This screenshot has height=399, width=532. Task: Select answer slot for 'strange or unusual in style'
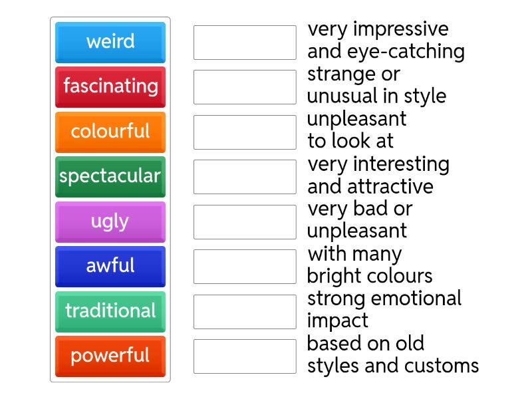(245, 87)
